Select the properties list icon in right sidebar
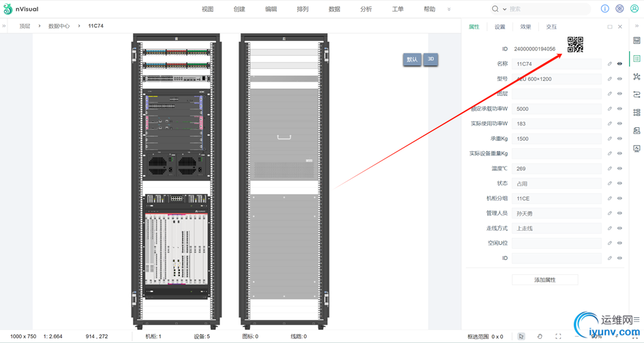The height and width of the screenshot is (343, 644). pos(637,59)
